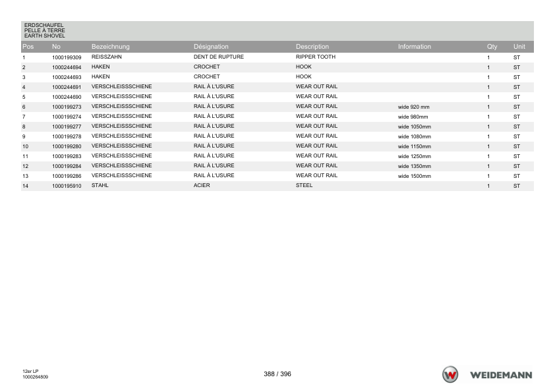Select document number 1000284809 in footer

coord(36,377)
